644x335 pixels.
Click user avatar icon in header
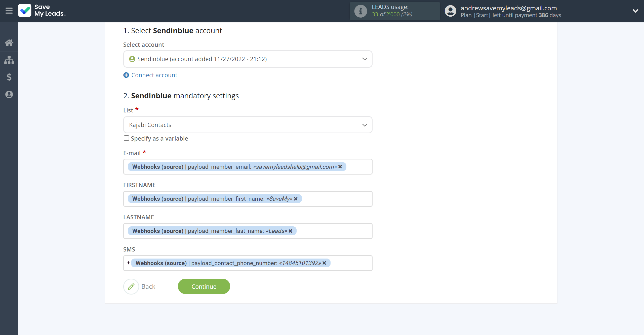click(x=450, y=11)
